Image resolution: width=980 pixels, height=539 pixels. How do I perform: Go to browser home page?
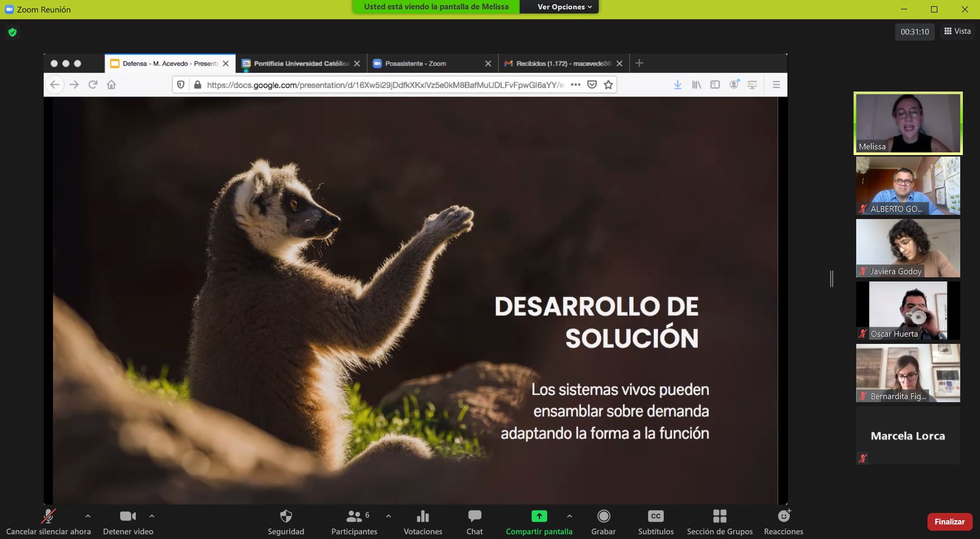click(111, 84)
